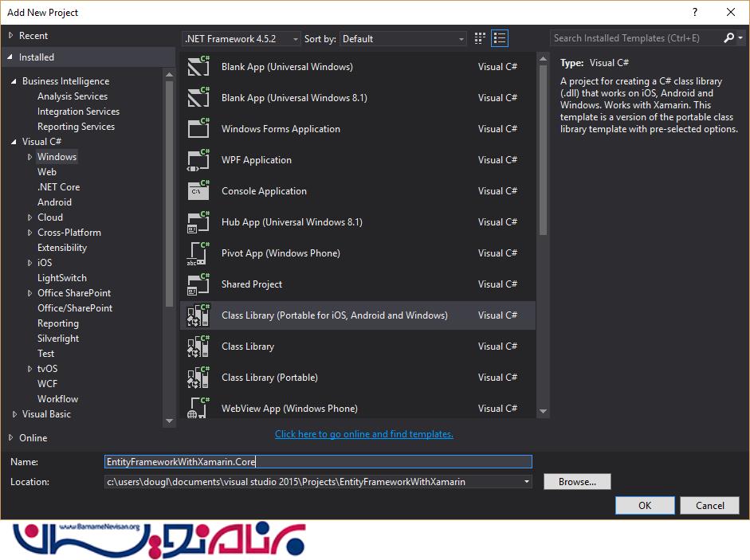Click the Browse... button
750x560 pixels.
click(577, 482)
